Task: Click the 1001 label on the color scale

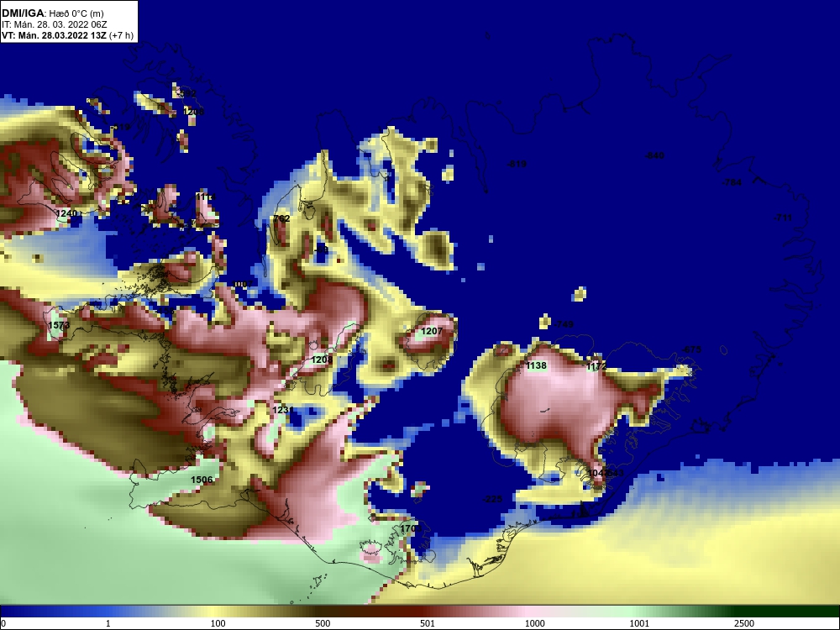Action: 639,623
